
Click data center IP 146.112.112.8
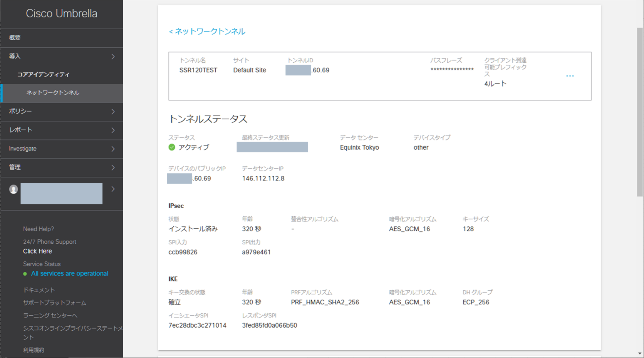[263, 178]
